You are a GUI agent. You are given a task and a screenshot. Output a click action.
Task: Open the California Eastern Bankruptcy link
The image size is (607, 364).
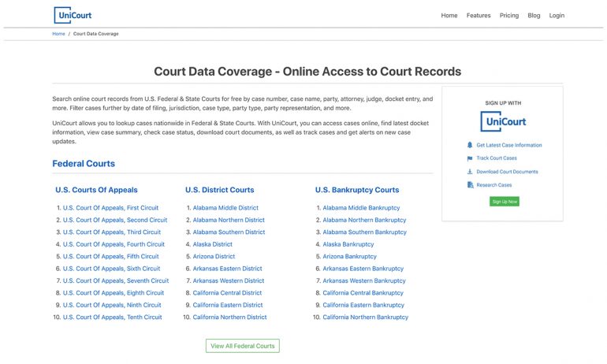[x=363, y=305]
